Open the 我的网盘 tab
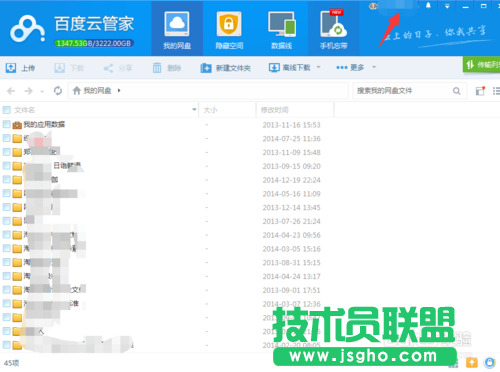Viewport: 500px width, 372px height. pyautogui.click(x=177, y=29)
